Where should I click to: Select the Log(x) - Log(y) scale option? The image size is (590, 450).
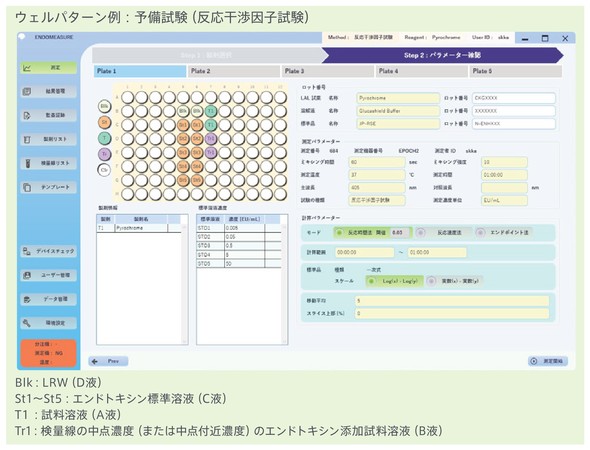(394, 281)
